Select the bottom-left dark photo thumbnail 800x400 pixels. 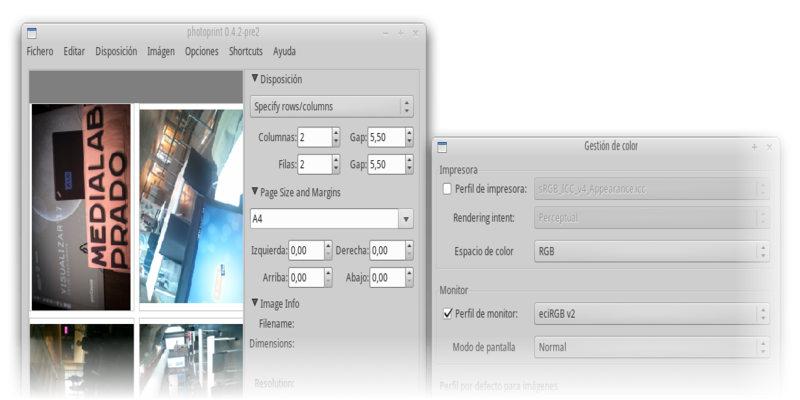tap(82, 360)
